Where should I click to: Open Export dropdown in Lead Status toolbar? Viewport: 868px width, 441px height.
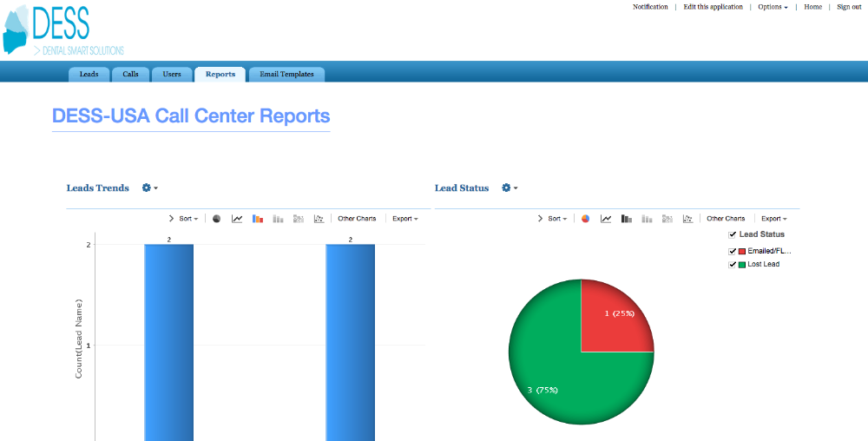point(774,219)
